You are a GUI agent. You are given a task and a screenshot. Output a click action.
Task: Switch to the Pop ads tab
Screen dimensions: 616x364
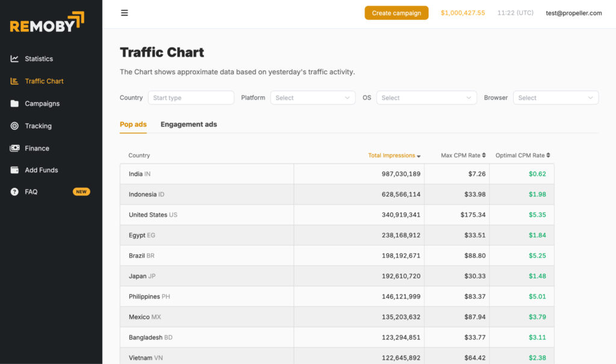(133, 124)
